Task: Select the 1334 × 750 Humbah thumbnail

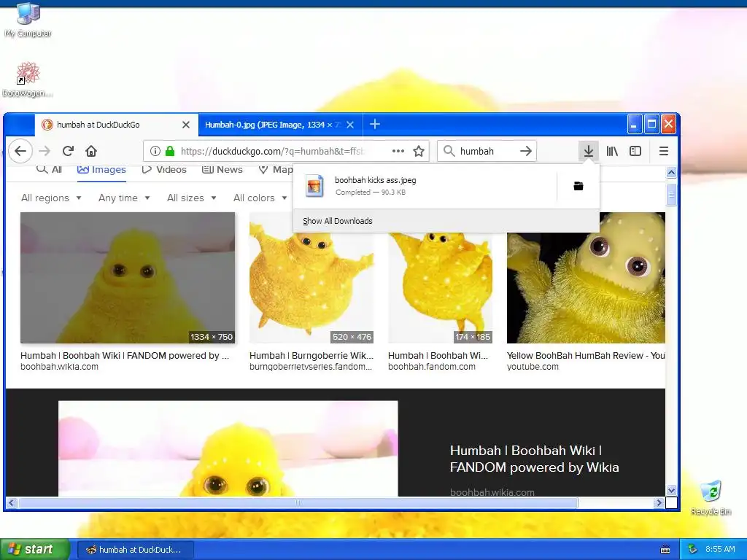Action: click(128, 278)
